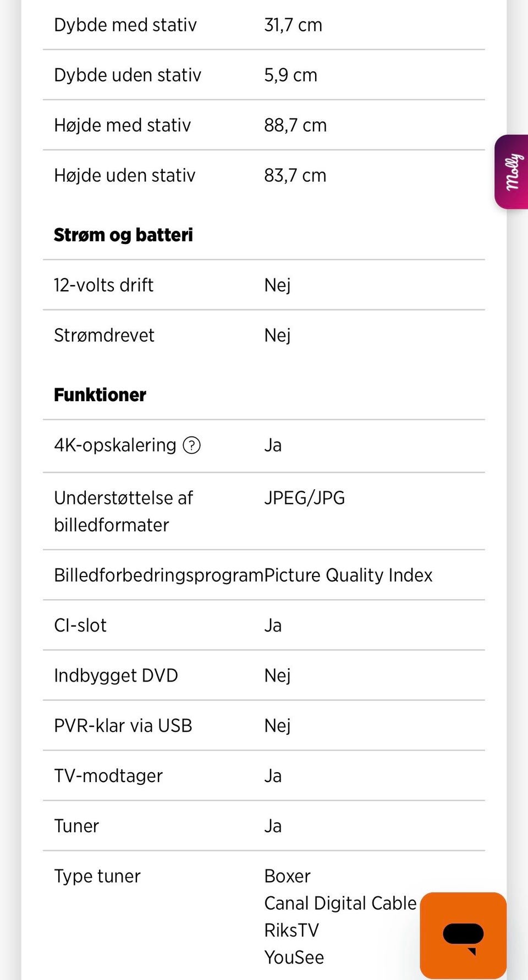Click the '5,9 cm' depth value
The image size is (528, 980).
[x=290, y=75]
